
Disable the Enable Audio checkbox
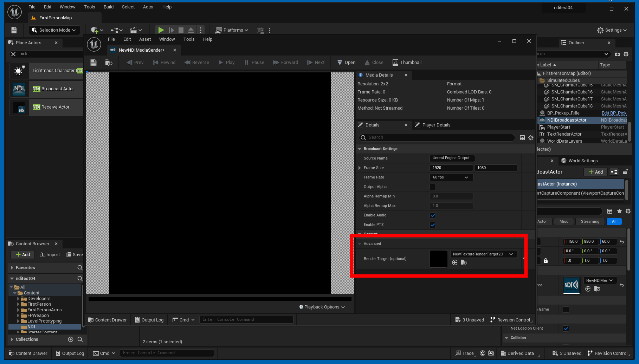[x=433, y=215]
